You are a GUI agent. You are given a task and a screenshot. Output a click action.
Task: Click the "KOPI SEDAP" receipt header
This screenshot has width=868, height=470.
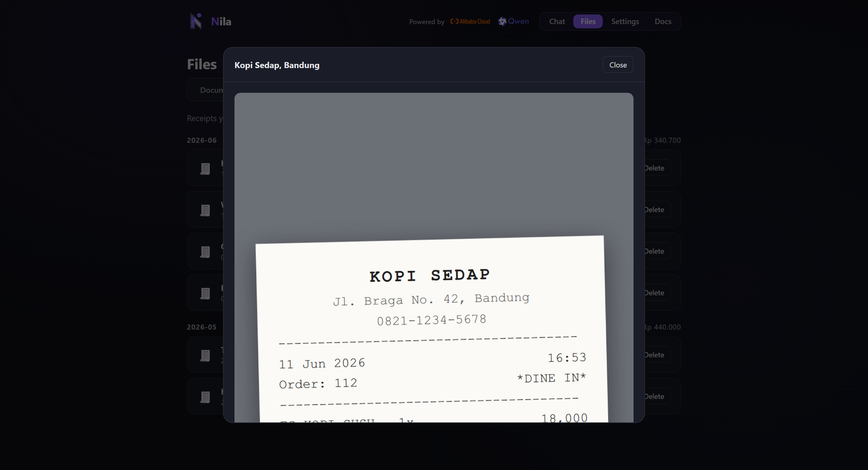pos(429,276)
